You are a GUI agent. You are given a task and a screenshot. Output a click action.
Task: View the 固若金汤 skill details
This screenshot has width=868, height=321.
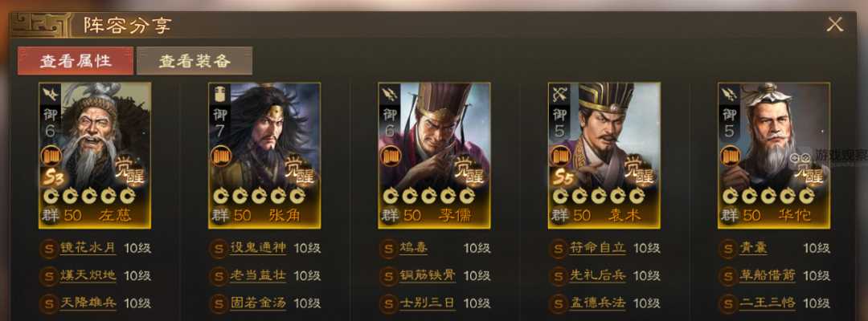click(258, 303)
